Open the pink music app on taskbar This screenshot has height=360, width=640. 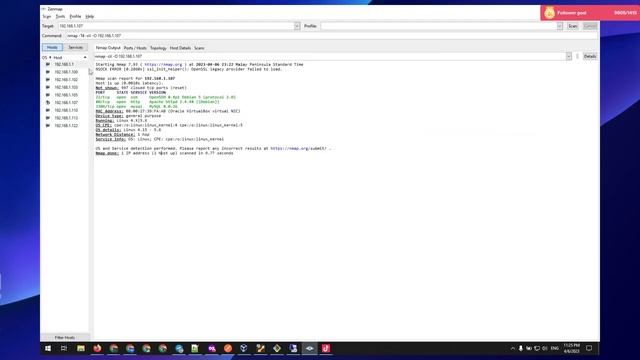coord(326,348)
